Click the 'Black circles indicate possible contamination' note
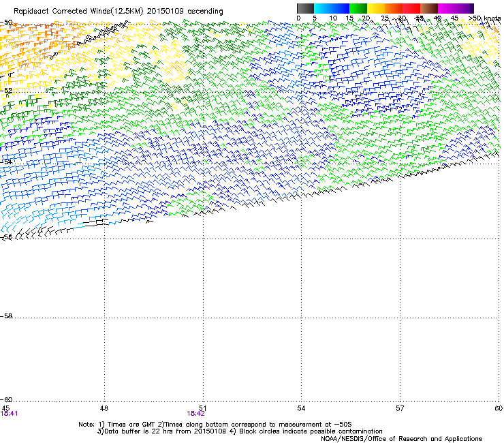 (311, 431)
